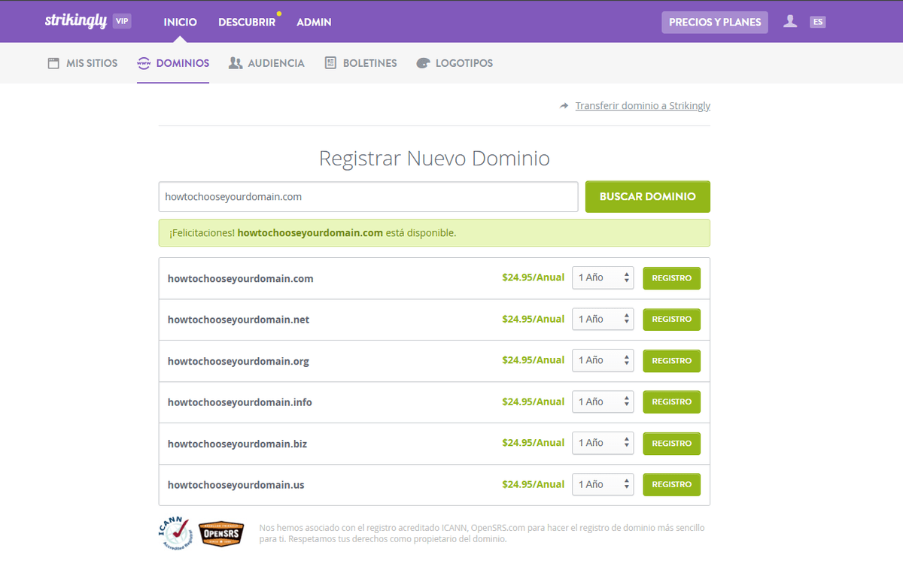Viewport: 903px width, 588px height.
Task: Click the MIS SITIOS calendar icon
Action: (53, 63)
